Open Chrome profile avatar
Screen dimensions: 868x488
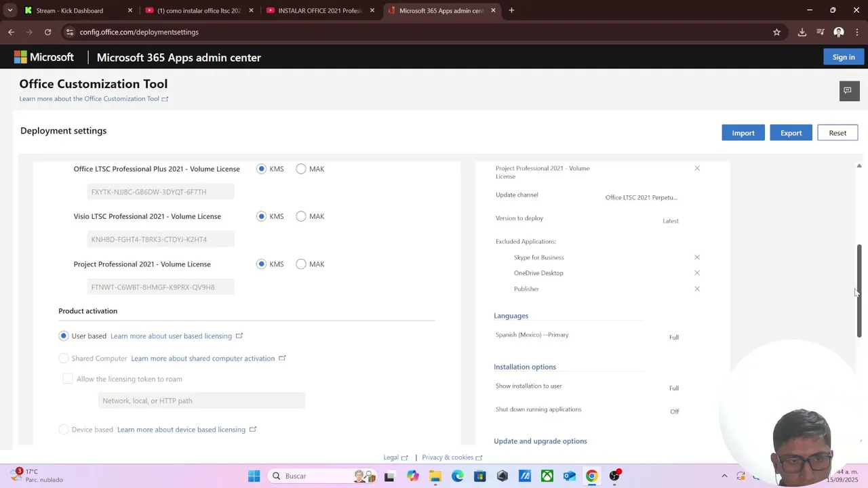click(x=839, y=32)
